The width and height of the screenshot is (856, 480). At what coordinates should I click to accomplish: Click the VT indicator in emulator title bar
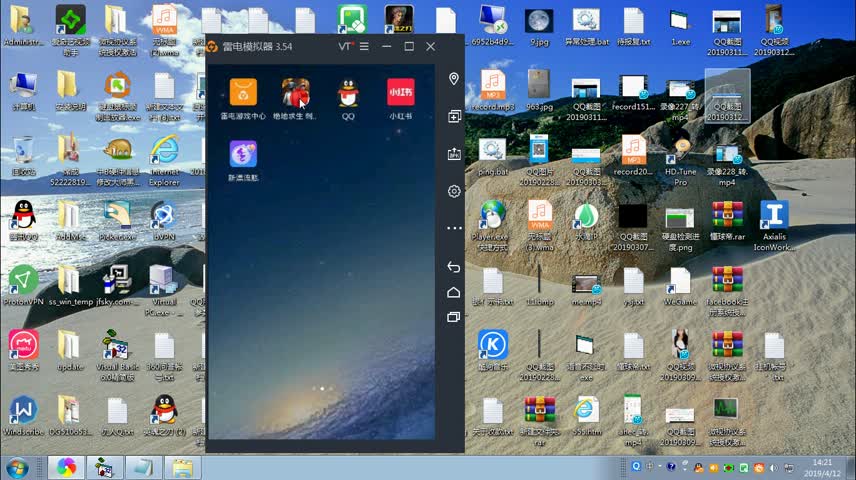click(x=345, y=46)
